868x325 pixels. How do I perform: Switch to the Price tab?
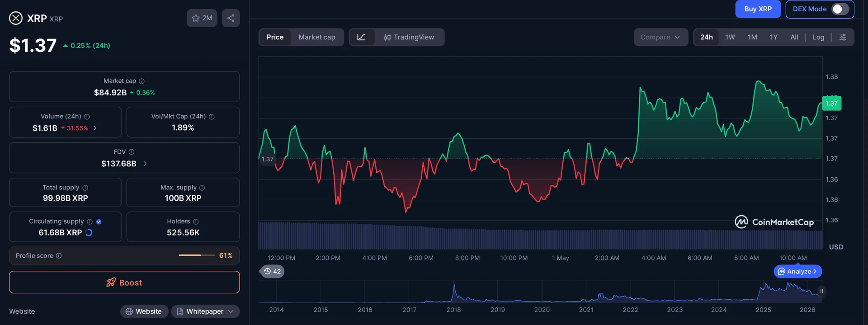point(275,37)
